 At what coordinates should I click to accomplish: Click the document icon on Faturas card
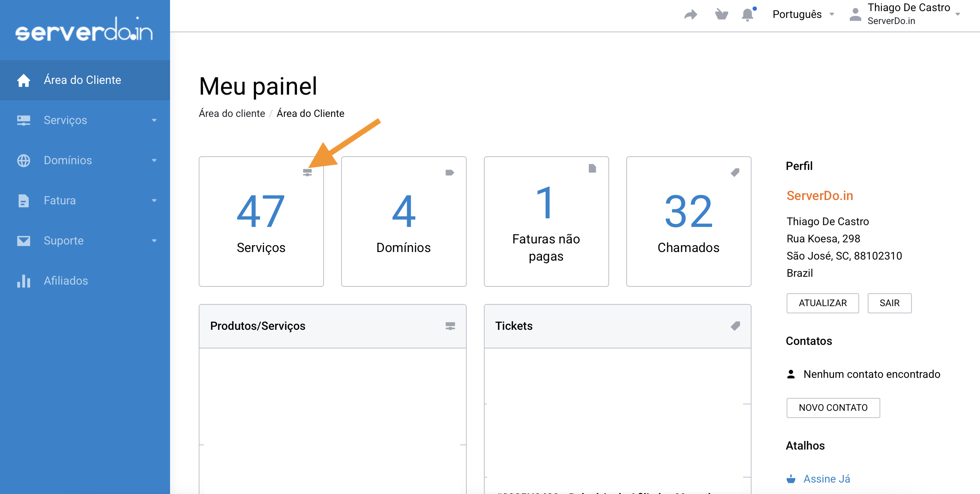[592, 168]
